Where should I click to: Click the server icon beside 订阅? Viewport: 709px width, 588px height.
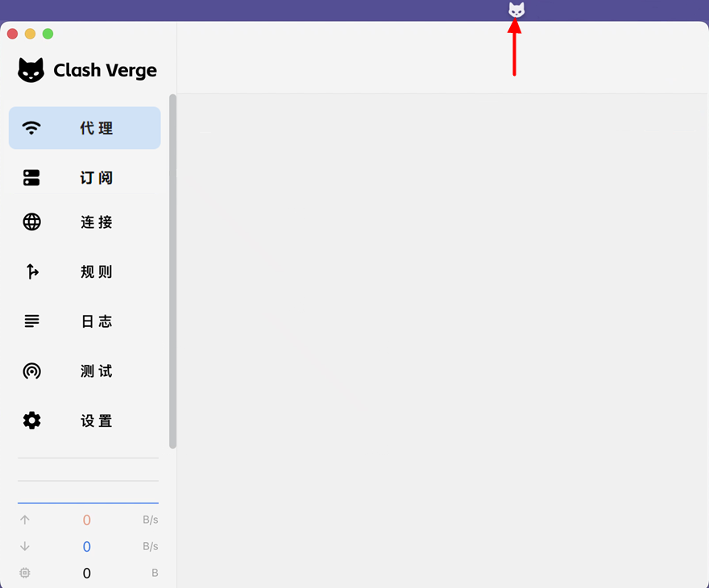[x=31, y=178]
